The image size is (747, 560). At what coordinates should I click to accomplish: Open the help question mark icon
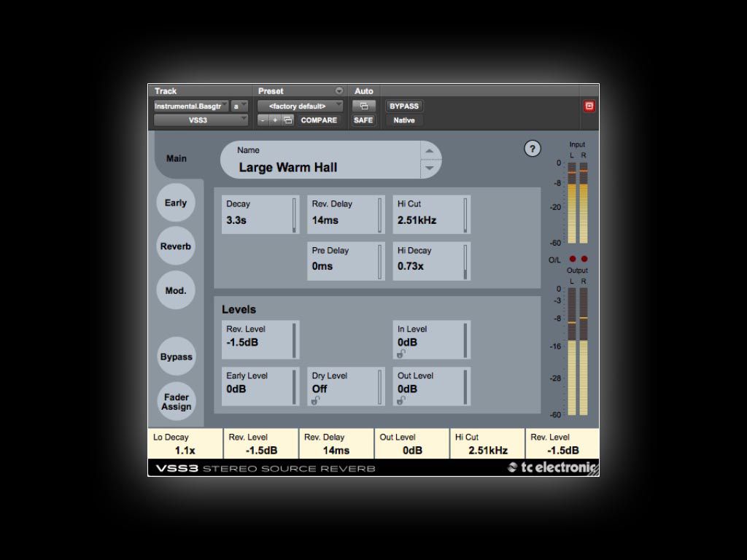532,149
